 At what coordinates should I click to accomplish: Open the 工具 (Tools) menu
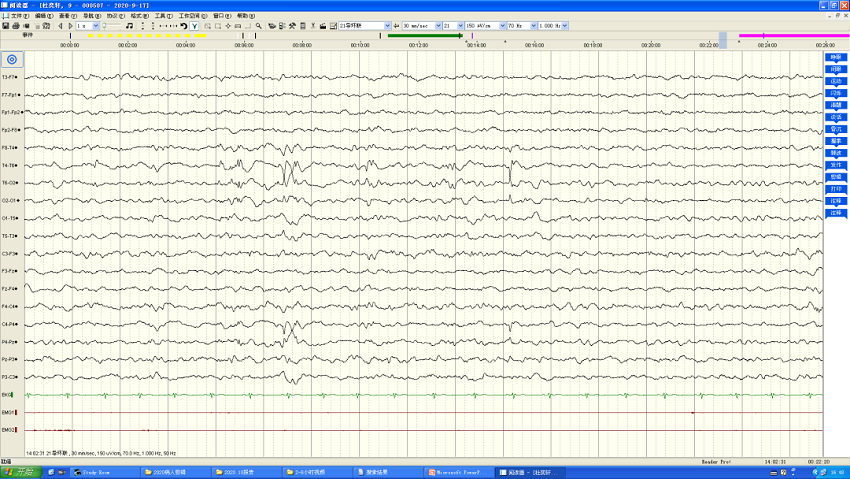click(x=162, y=16)
